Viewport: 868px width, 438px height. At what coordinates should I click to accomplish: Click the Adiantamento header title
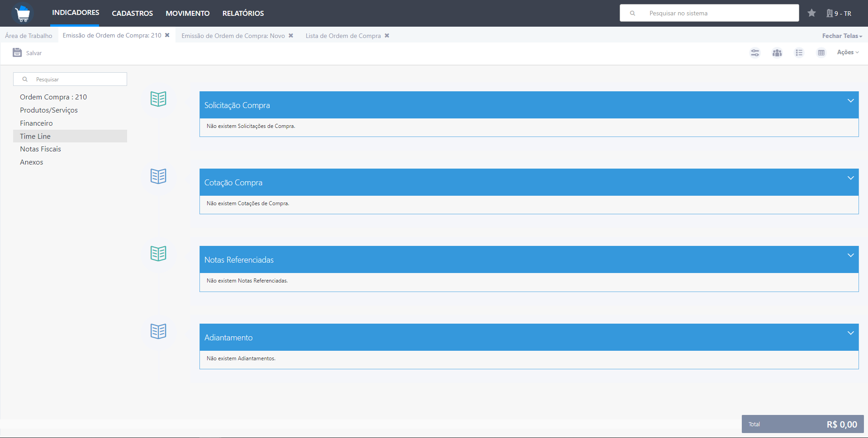228,338
